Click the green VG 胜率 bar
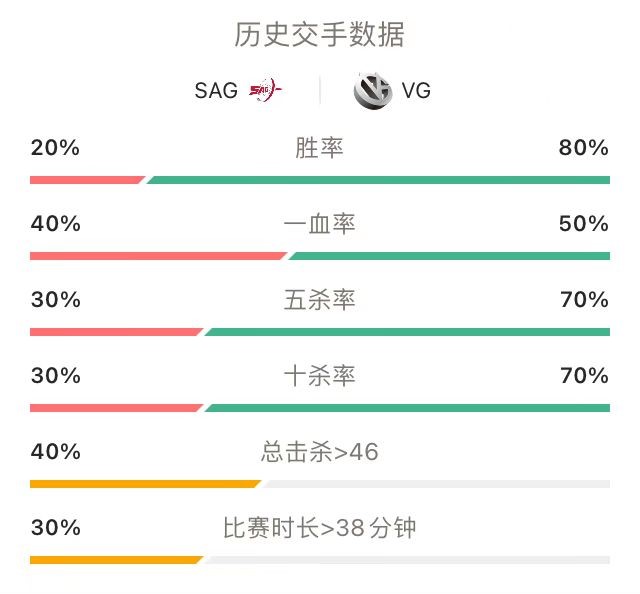This screenshot has height=594, width=640. pyautogui.click(x=378, y=180)
